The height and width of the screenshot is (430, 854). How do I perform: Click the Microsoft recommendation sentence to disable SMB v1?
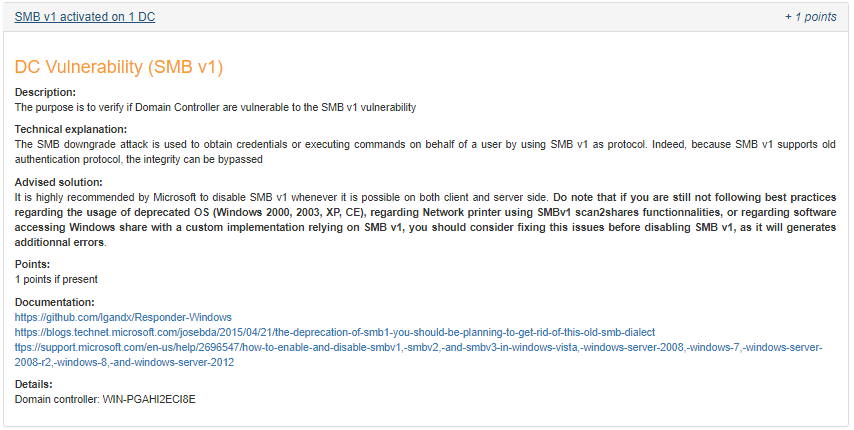[283, 197]
